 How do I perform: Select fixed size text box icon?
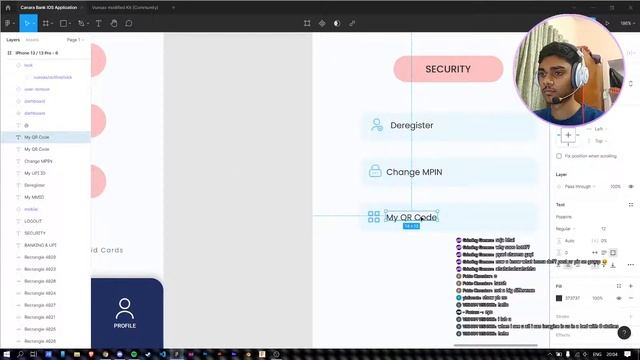[x=613, y=253]
